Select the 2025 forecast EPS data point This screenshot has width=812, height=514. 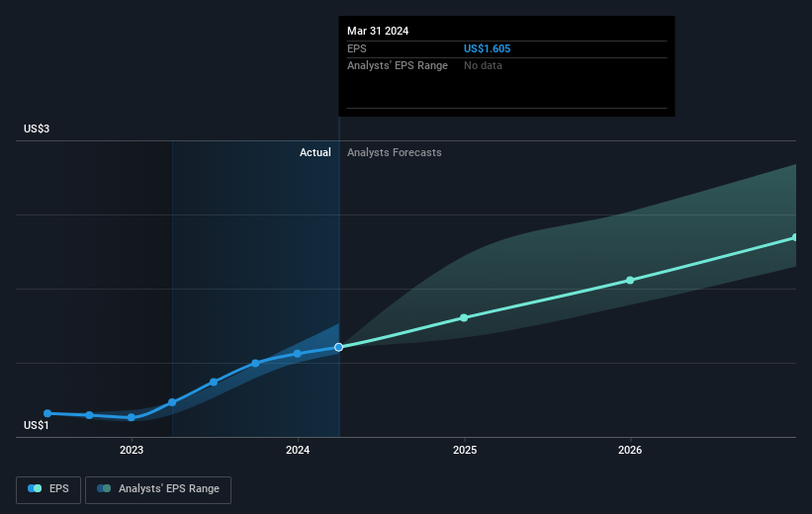464,318
